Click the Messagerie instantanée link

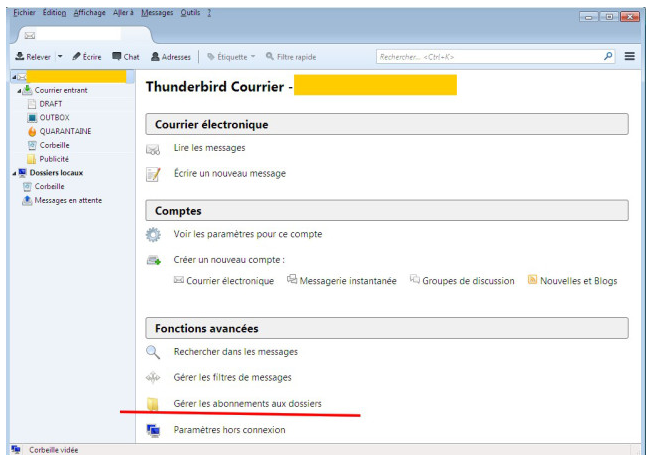tap(348, 281)
